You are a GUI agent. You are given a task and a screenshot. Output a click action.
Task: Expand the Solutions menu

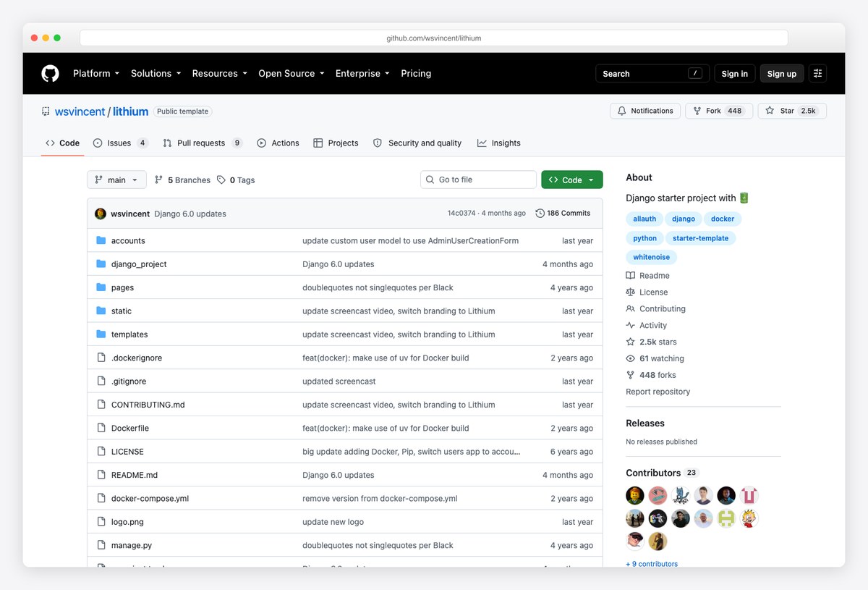tap(156, 73)
